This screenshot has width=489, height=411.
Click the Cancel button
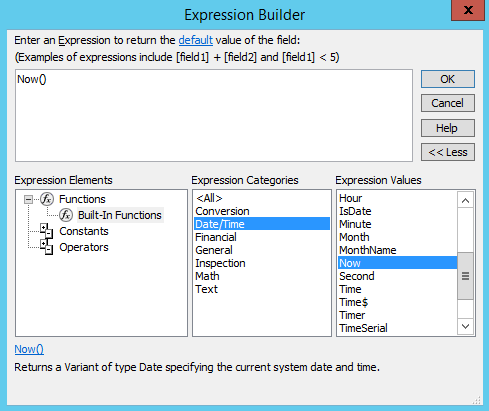click(448, 103)
